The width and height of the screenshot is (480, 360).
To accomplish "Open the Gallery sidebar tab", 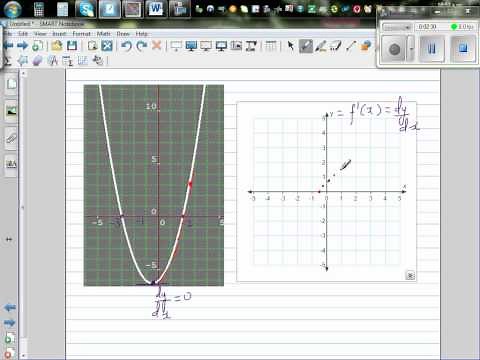I will pos(12,111).
